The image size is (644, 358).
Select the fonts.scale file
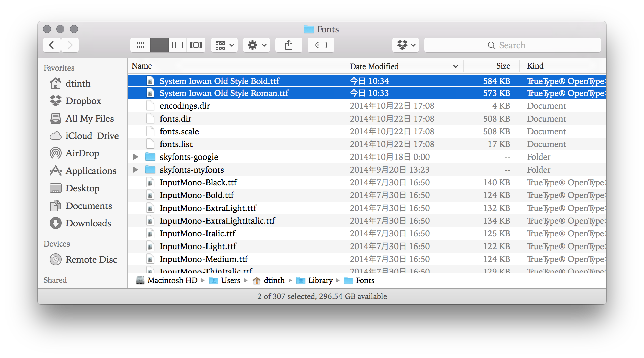[x=367, y=131]
